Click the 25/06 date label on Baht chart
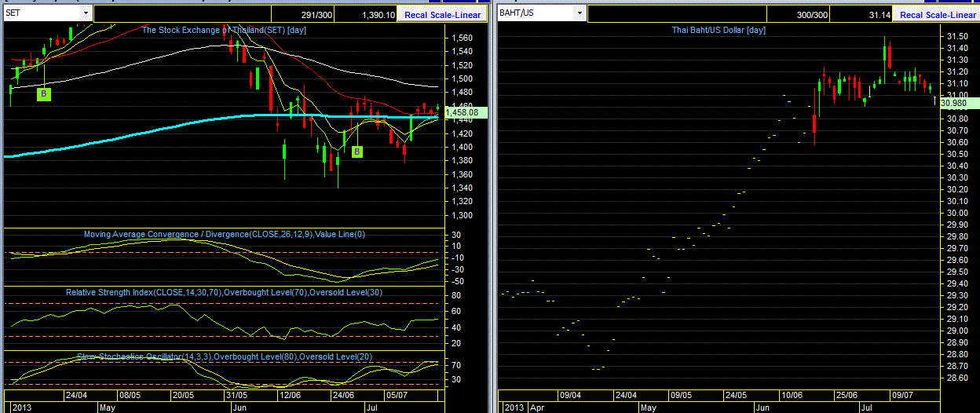 (847, 396)
